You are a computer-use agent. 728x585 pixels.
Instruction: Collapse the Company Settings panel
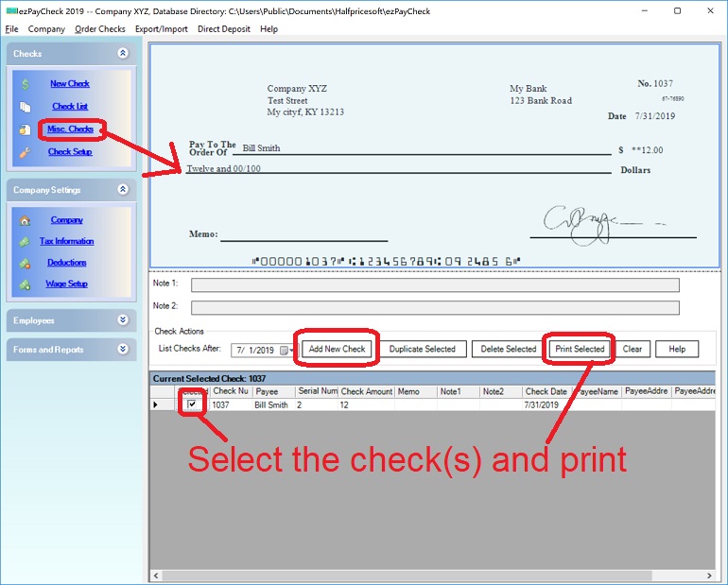122,190
